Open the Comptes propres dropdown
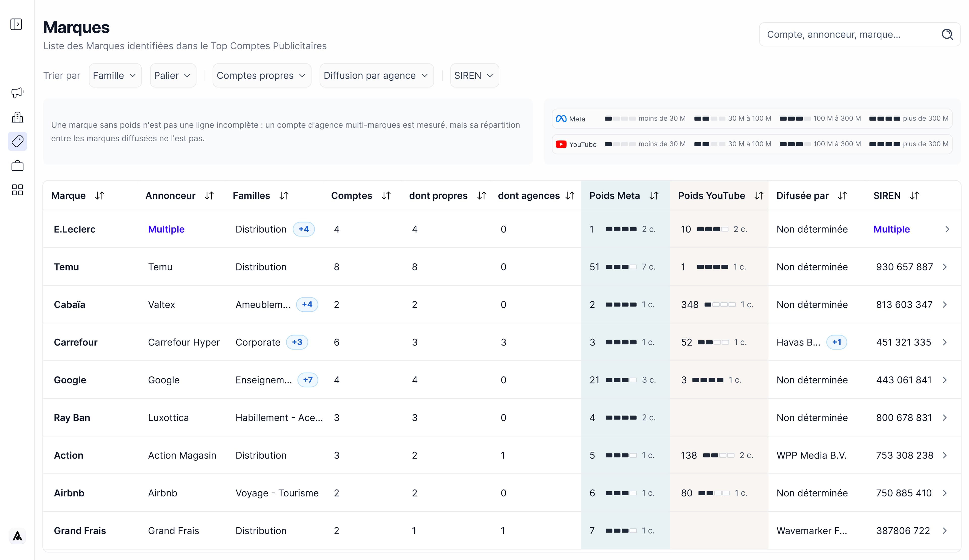The height and width of the screenshot is (560, 969). [x=261, y=75]
